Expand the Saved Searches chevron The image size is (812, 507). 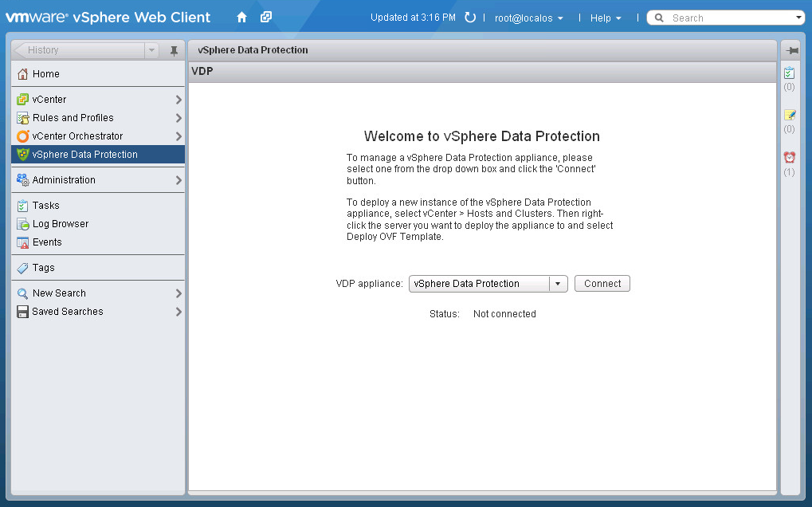[x=178, y=312]
